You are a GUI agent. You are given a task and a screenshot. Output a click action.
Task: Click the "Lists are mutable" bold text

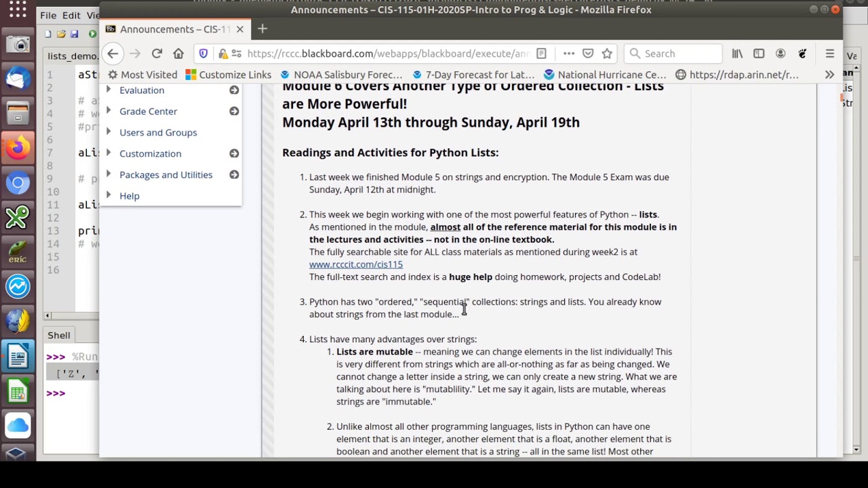point(374,352)
